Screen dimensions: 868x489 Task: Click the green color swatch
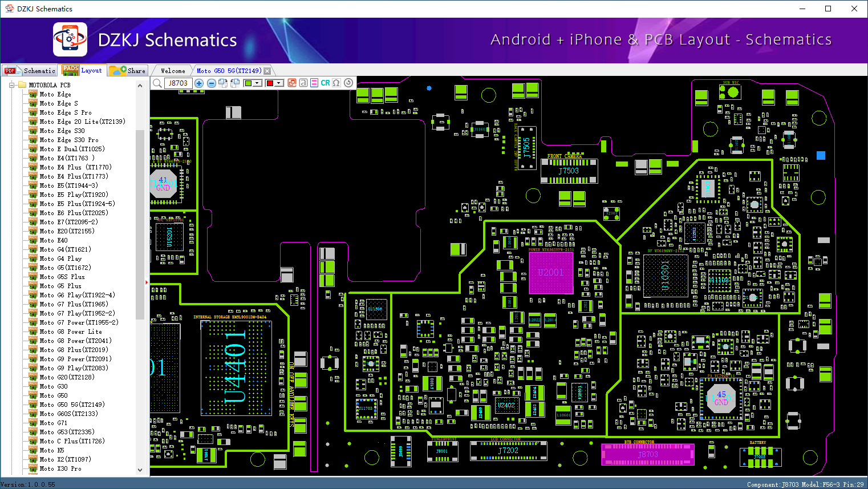tap(248, 83)
